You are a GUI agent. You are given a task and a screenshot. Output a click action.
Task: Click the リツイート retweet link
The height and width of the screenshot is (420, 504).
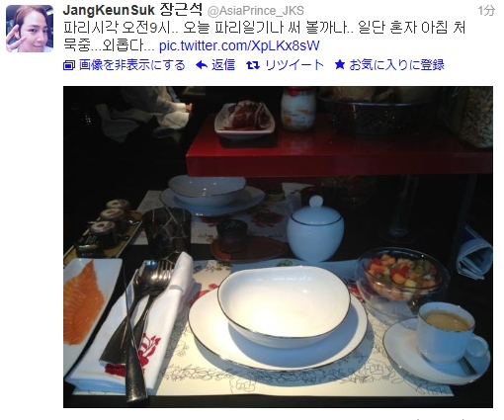(x=294, y=65)
